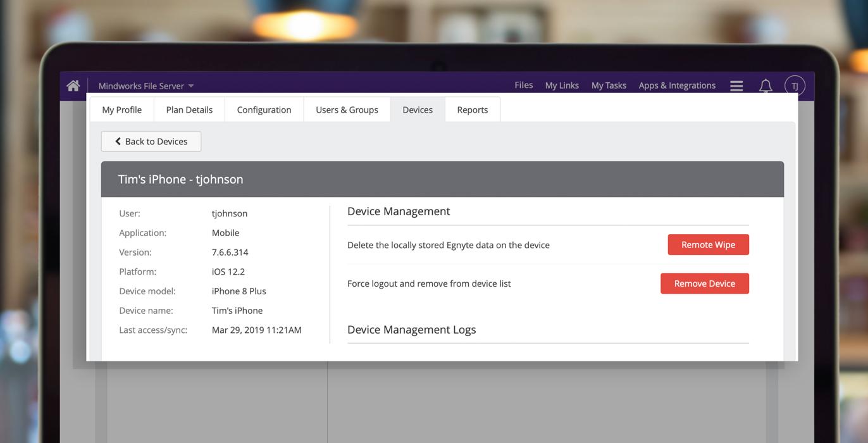Click the Device Management Logs heading
This screenshot has width=868, height=443.
coord(411,330)
